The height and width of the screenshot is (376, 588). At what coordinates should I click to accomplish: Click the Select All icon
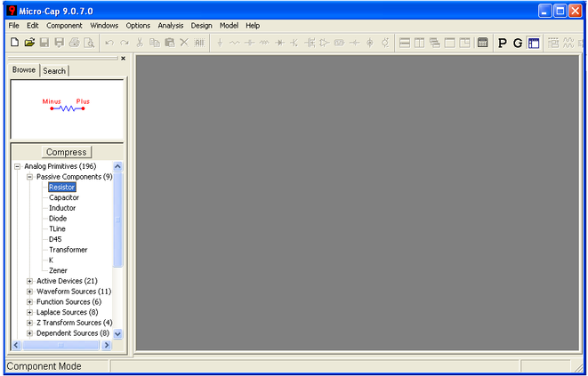click(x=199, y=43)
